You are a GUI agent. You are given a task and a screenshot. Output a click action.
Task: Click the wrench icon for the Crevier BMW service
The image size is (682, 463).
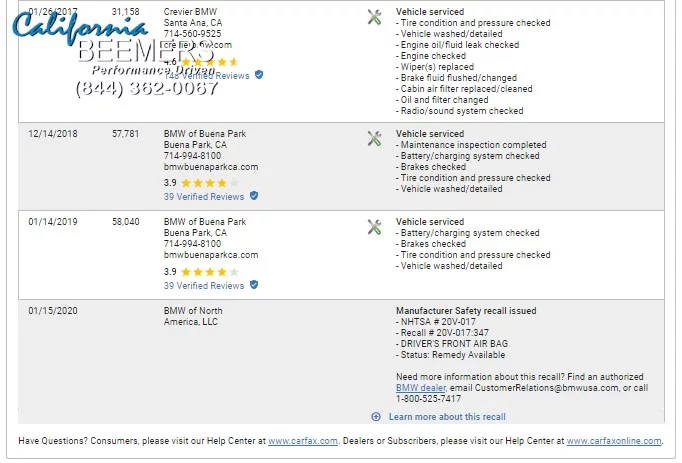(375, 16)
